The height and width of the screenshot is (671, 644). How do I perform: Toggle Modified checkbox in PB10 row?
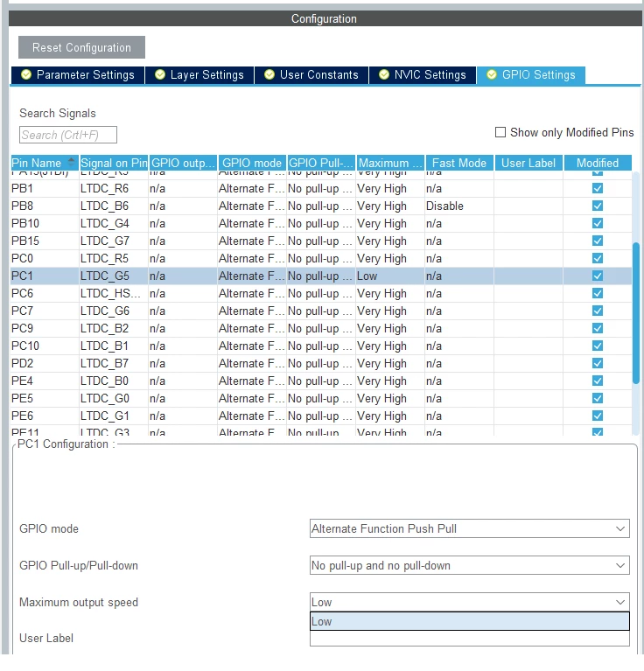(x=598, y=223)
